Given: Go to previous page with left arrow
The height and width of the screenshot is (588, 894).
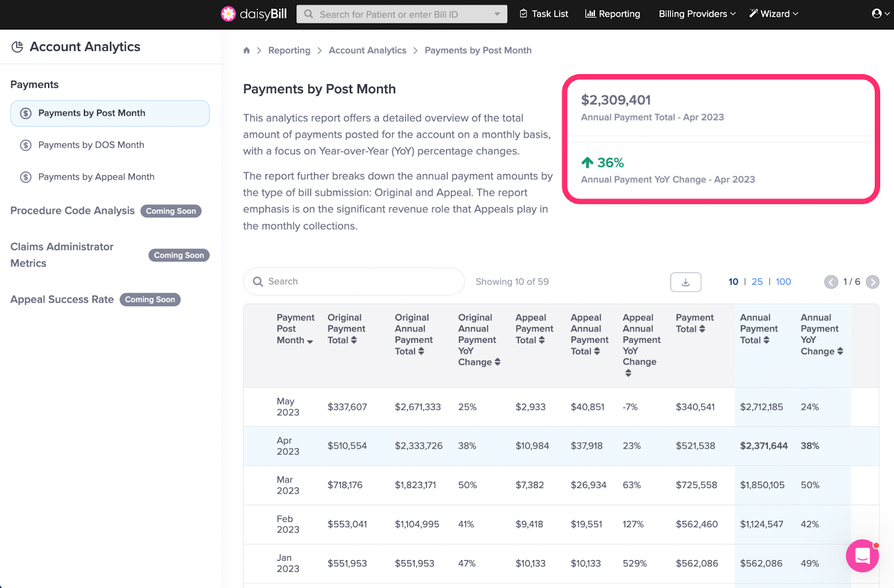Looking at the screenshot, I should pos(831,282).
